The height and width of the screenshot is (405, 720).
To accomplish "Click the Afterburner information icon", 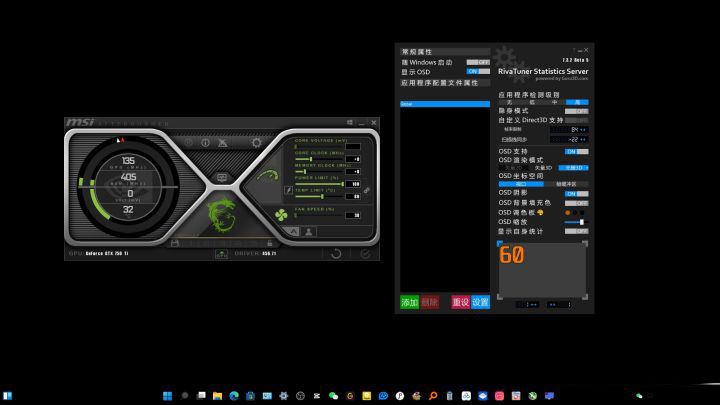I will point(205,142).
